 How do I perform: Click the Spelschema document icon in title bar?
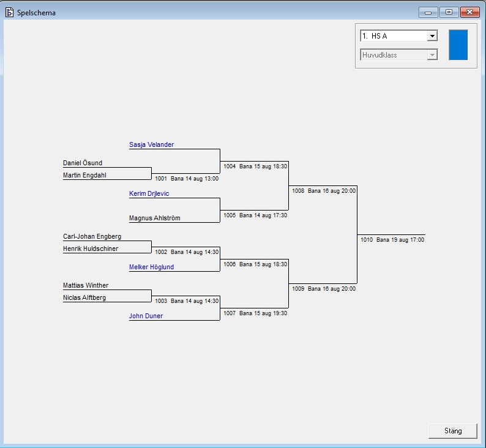[9, 12]
